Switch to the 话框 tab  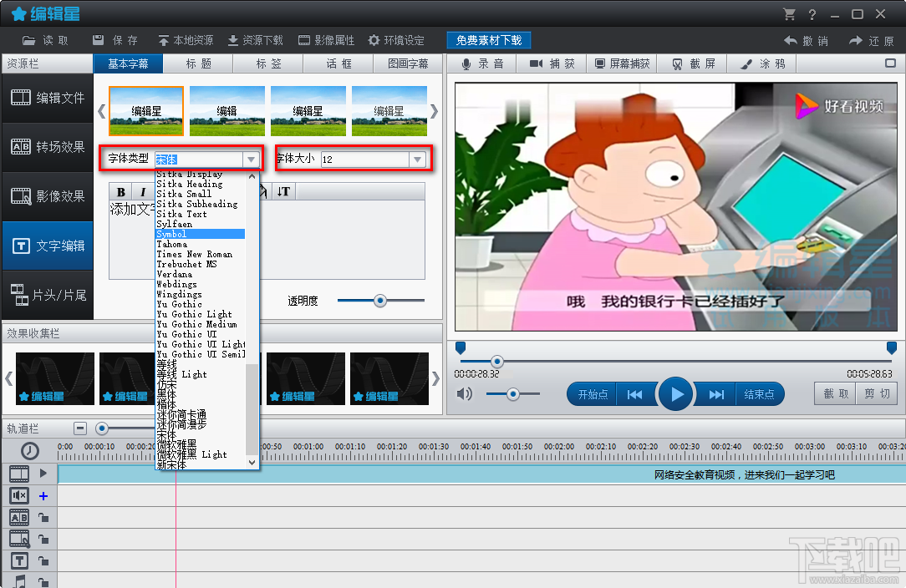click(x=338, y=63)
